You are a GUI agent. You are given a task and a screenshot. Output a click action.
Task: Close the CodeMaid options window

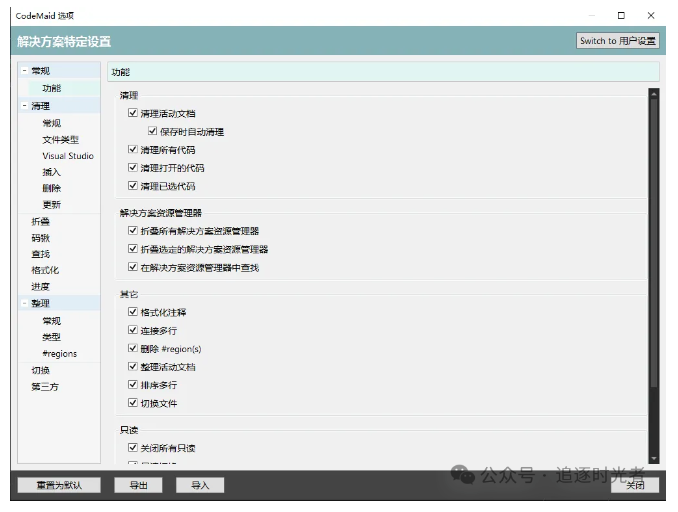point(651,16)
